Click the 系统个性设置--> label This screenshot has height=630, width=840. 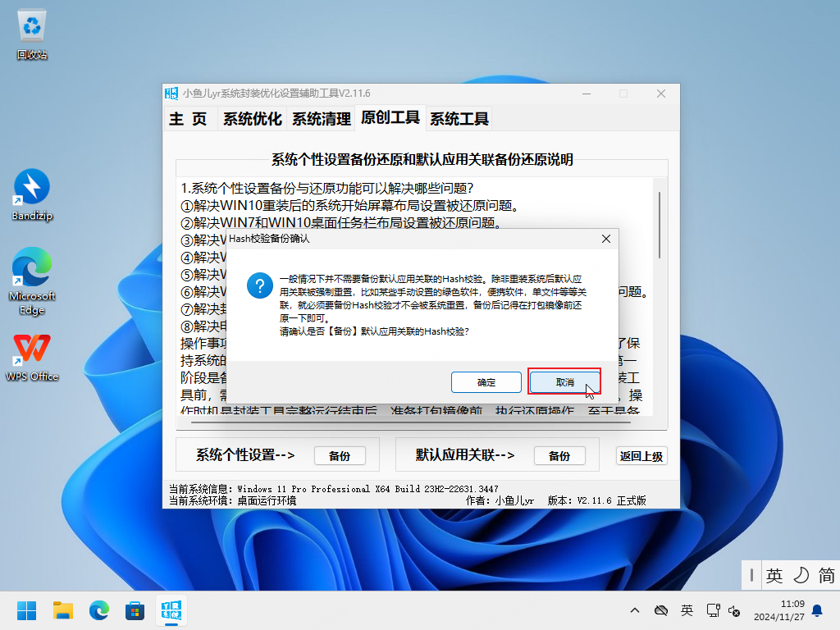(244, 455)
